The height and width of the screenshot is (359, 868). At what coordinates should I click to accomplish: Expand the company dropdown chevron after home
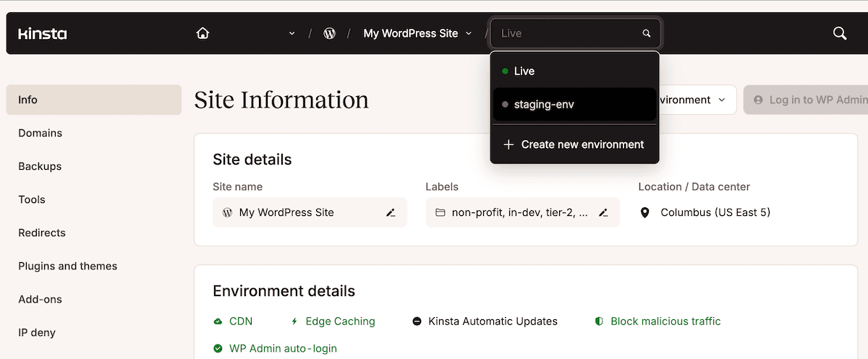coord(292,33)
